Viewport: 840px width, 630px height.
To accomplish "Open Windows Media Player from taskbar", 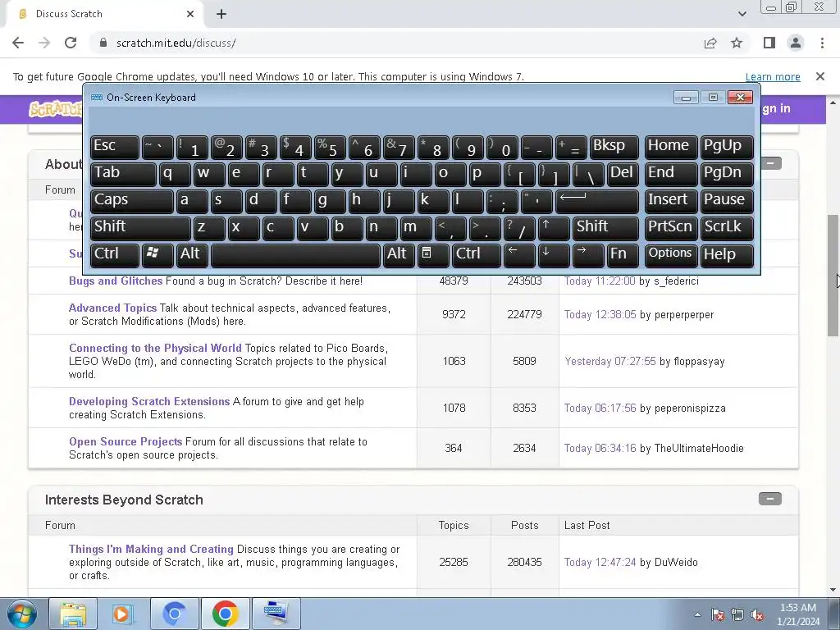I will tap(123, 614).
